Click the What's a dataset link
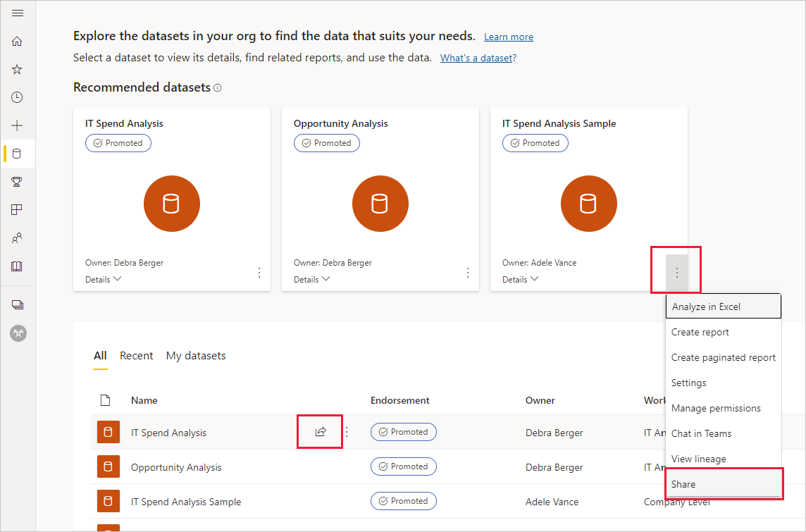This screenshot has width=806, height=532. [477, 58]
